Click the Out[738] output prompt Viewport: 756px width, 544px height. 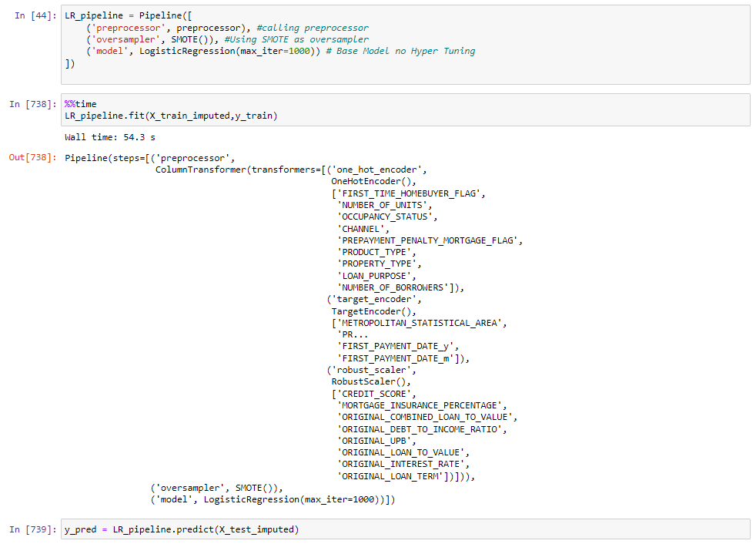tap(33, 157)
